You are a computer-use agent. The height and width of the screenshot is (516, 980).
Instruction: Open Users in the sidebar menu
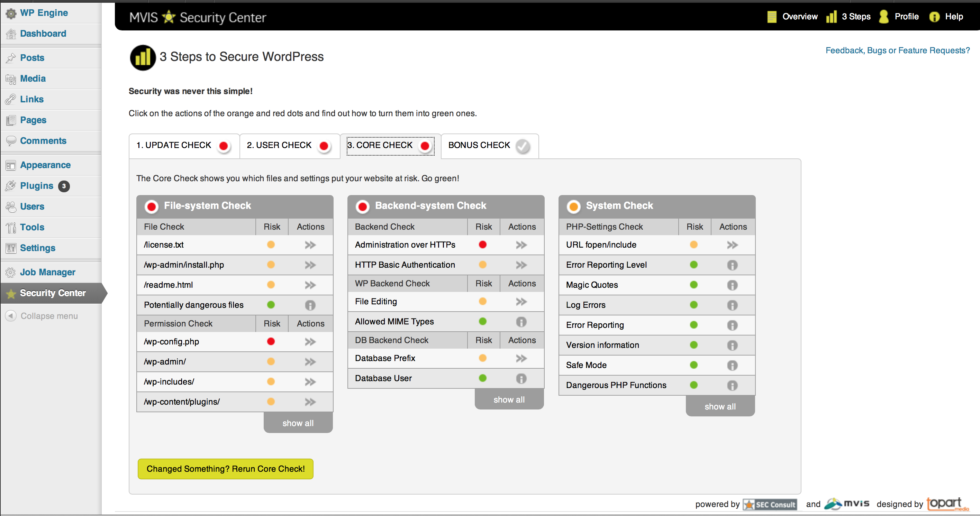point(51,206)
